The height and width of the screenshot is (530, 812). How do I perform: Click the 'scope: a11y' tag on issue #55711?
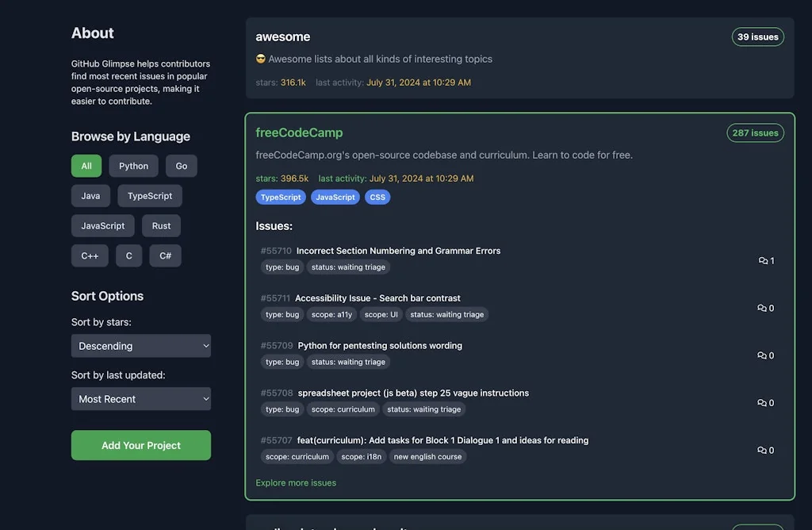[331, 314]
